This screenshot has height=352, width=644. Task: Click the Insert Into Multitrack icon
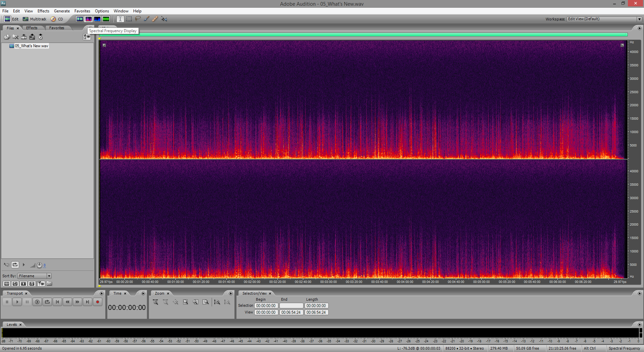[x=32, y=37]
